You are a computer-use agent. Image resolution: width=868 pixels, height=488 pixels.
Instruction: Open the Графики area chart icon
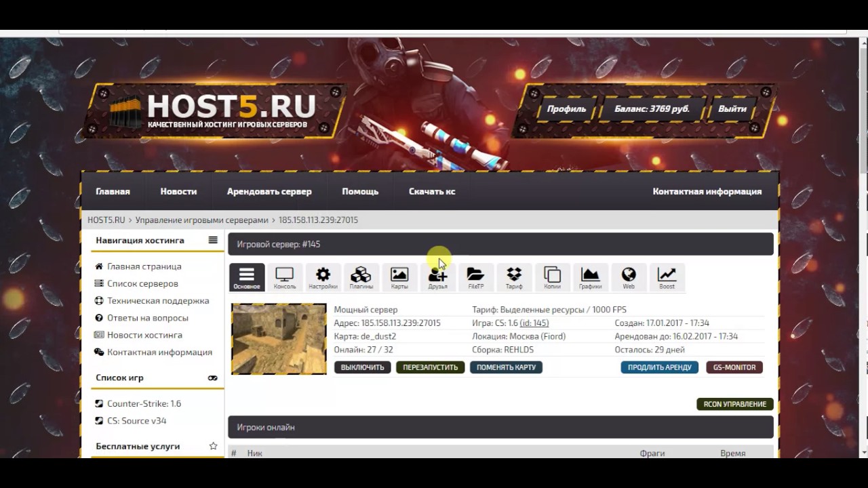coord(590,278)
